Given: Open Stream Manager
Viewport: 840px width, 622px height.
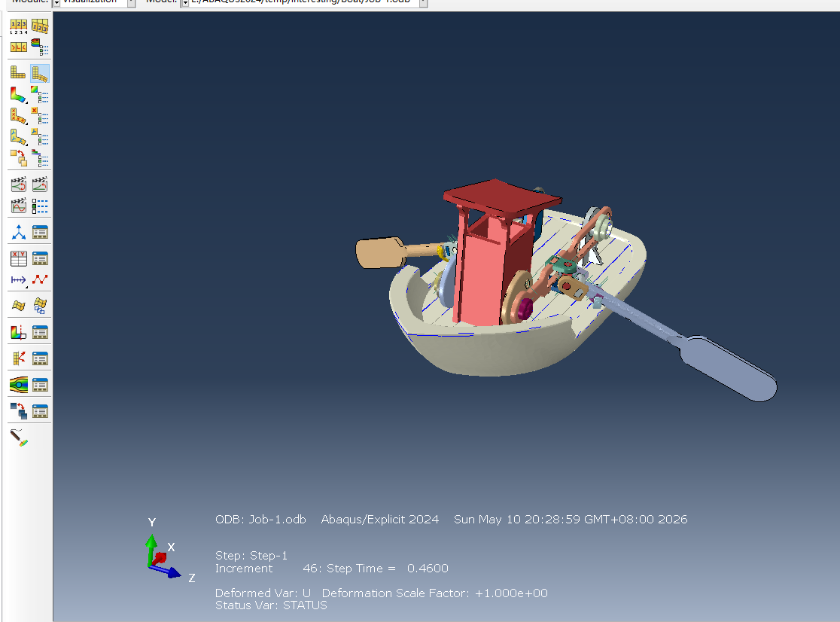Looking at the screenshot, I should click(40, 385).
